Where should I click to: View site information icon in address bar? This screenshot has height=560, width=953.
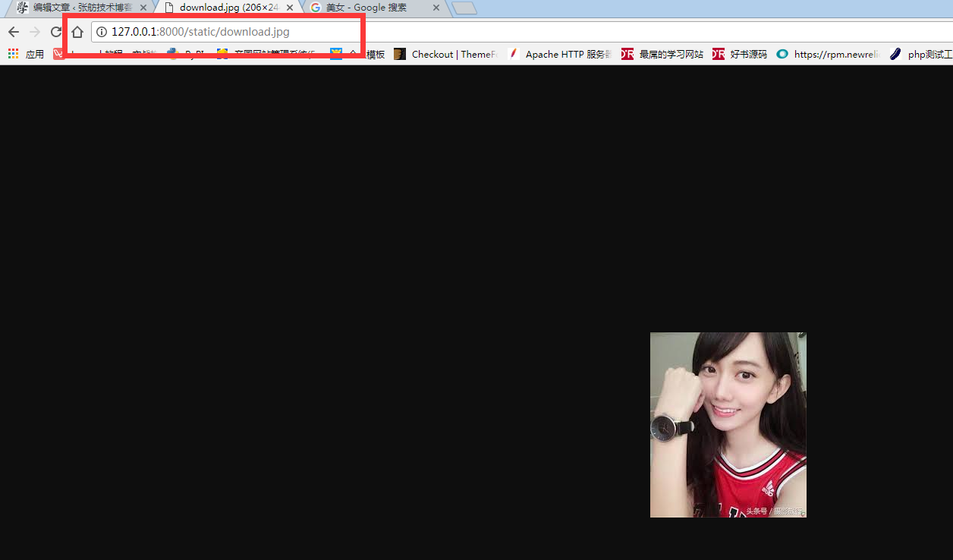[x=102, y=32]
